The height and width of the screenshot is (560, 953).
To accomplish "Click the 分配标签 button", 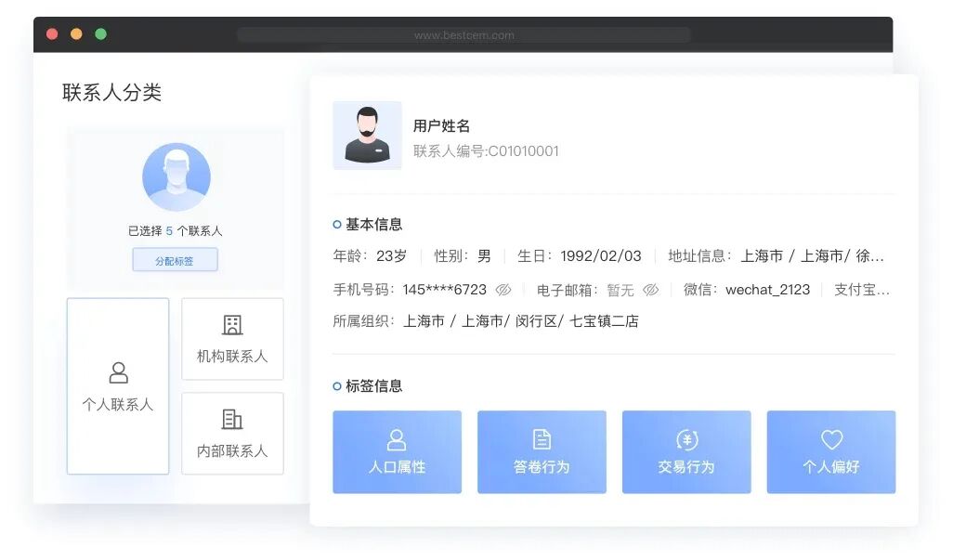I will coord(176,260).
